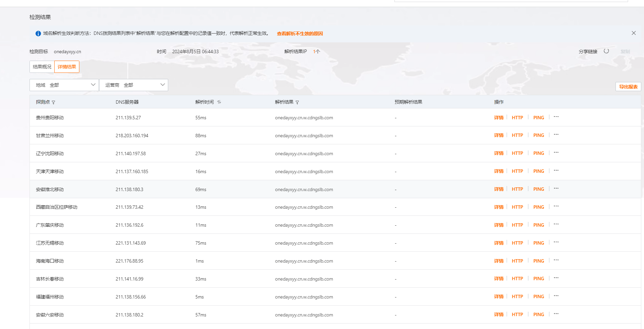
Task: Run PING test for 广东肇庆移动
Action: pos(539,225)
